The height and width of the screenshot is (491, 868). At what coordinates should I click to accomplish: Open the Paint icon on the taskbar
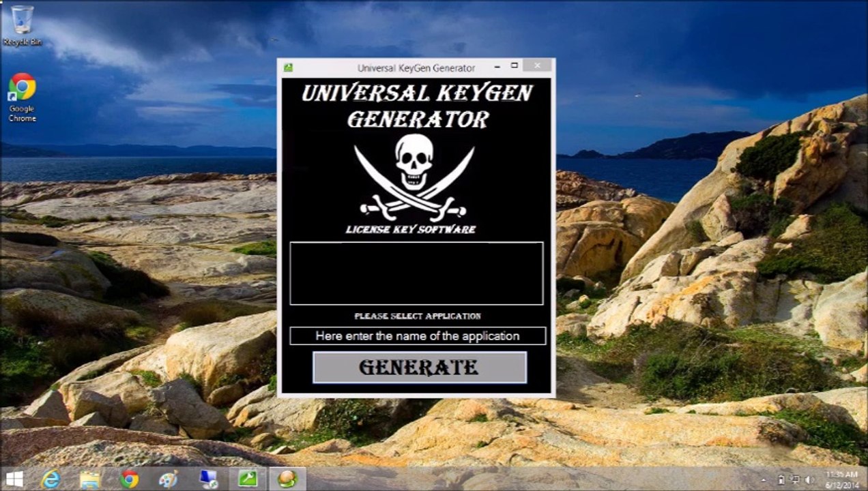click(x=168, y=479)
